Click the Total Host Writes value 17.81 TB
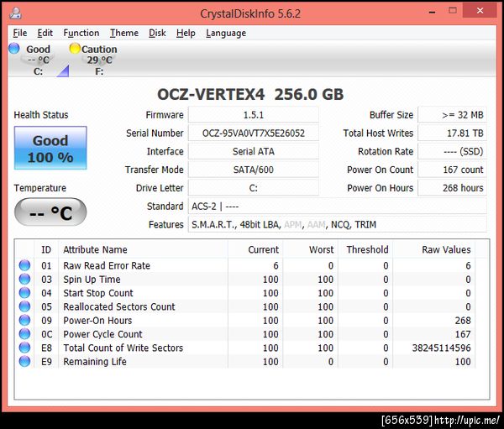Screen dimensions: 504x429 [452, 133]
